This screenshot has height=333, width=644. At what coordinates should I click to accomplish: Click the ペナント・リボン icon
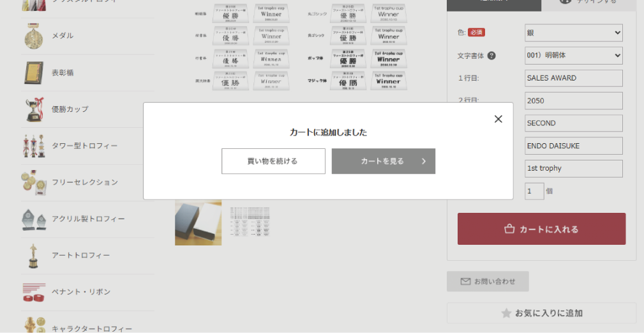[x=34, y=292]
